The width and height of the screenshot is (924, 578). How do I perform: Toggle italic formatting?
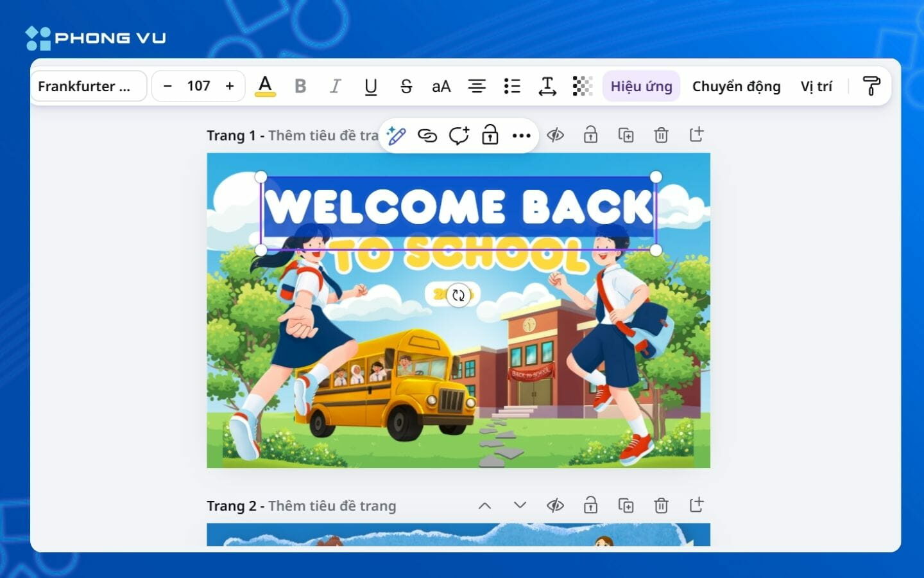coord(335,86)
